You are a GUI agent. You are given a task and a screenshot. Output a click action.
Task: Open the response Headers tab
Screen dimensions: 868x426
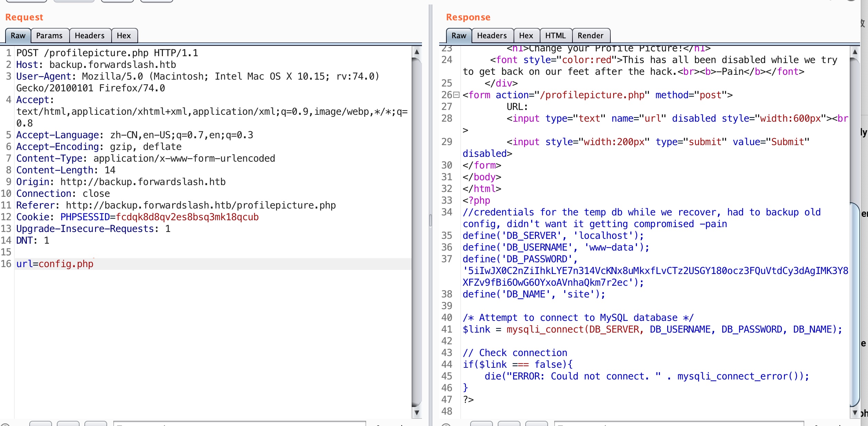coord(492,35)
